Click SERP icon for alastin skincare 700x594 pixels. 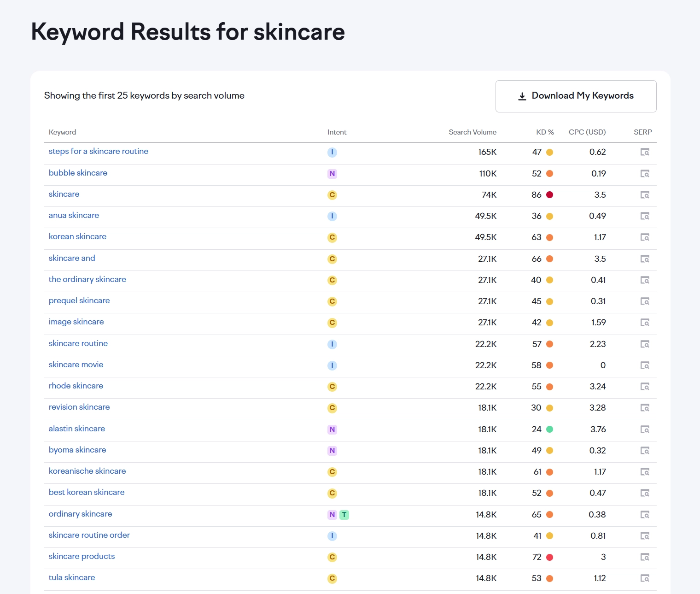point(645,429)
